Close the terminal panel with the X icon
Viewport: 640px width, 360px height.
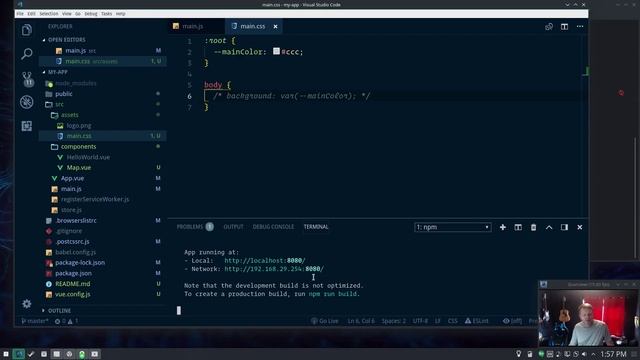580,227
